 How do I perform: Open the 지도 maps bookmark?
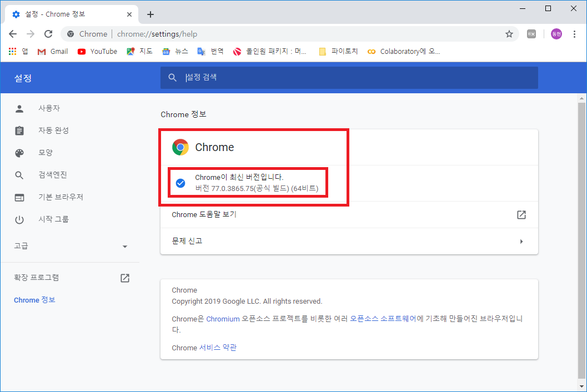tap(139, 51)
